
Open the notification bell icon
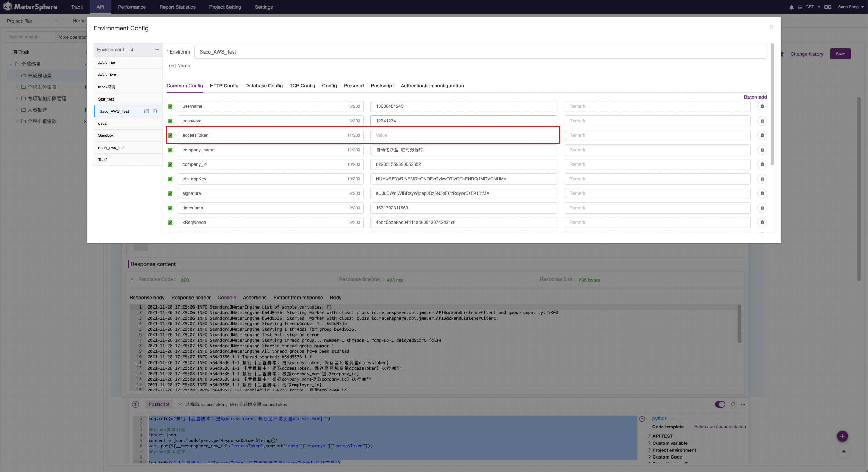tap(792, 7)
